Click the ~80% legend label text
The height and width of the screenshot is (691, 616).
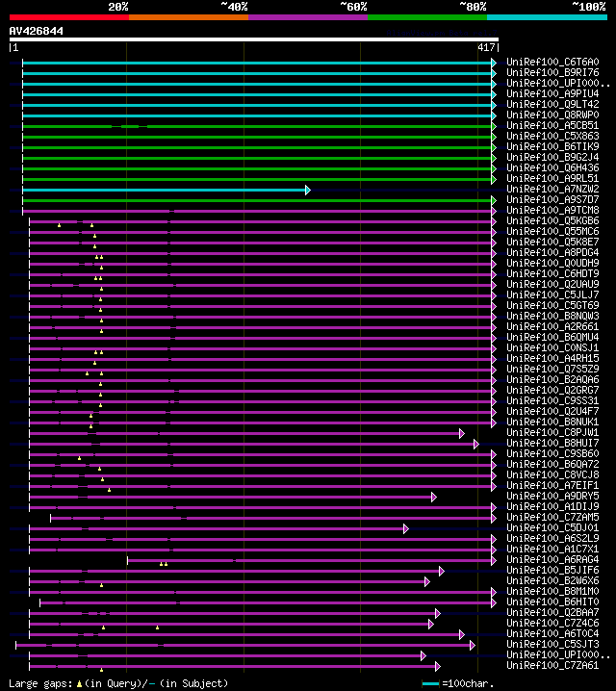(473, 7)
